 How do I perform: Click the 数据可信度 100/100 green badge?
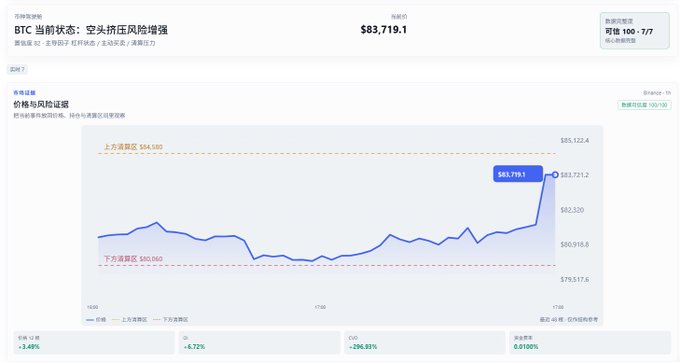pyautogui.click(x=644, y=105)
